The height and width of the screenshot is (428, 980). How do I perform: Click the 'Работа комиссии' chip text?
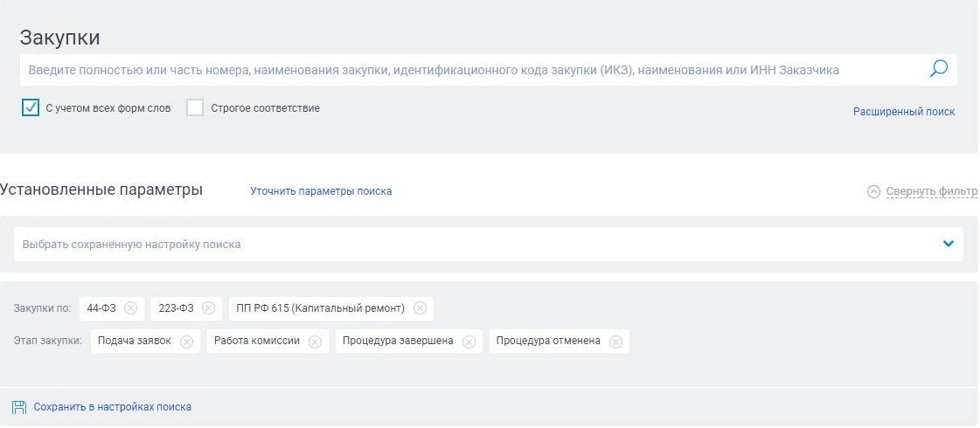(257, 342)
